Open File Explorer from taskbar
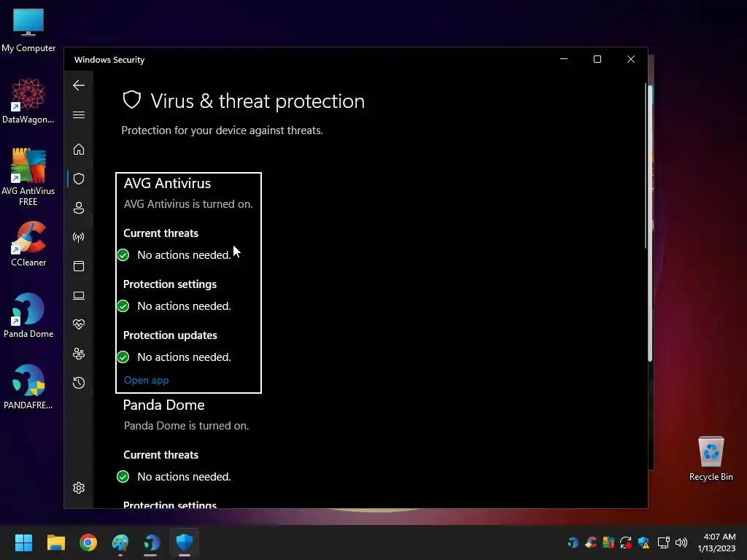 click(55, 542)
